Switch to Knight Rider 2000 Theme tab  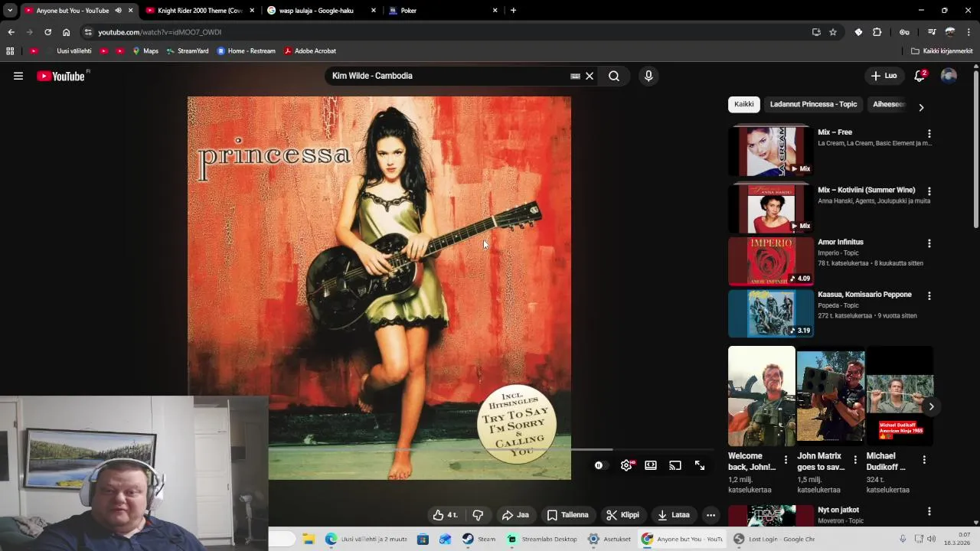(200, 11)
